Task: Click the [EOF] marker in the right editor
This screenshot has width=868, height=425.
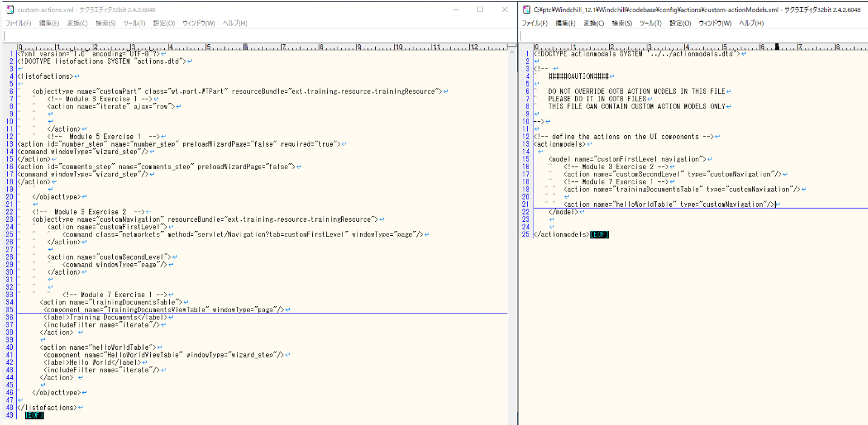Action: 599,234
